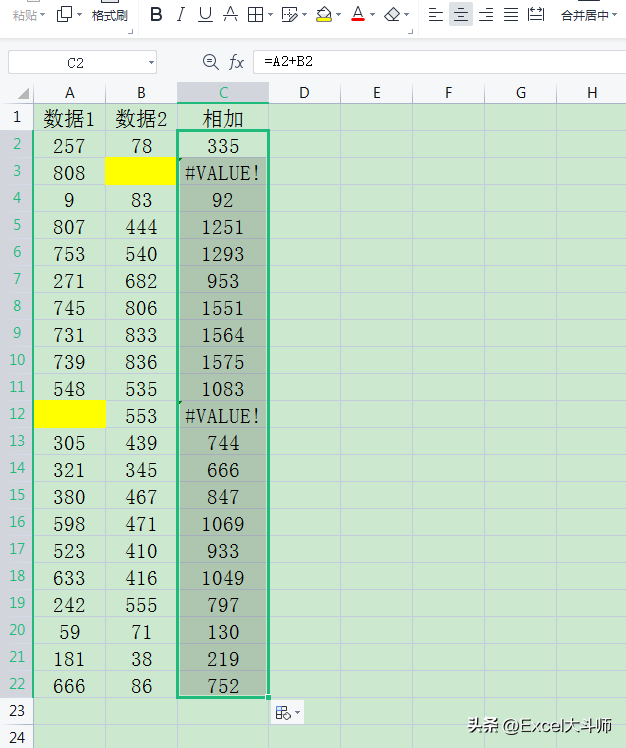Open the draw border dropdown arrow
Viewport: 626px width, 748px height.
(x=304, y=15)
